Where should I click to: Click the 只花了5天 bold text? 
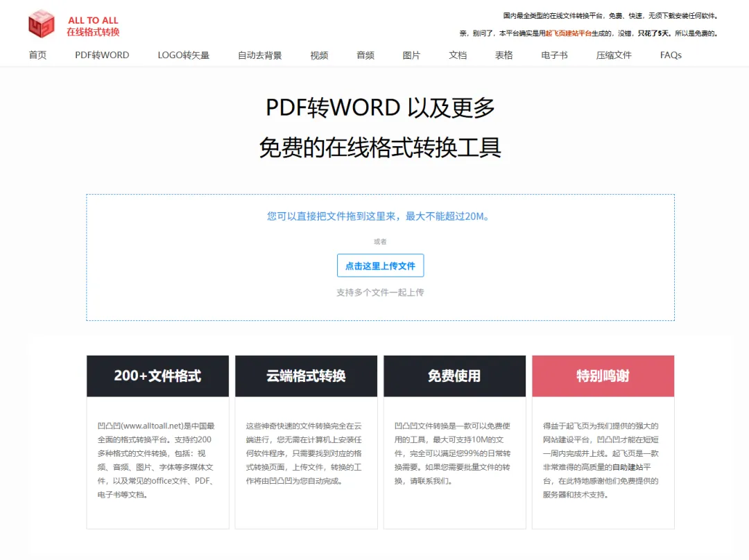click(653, 33)
